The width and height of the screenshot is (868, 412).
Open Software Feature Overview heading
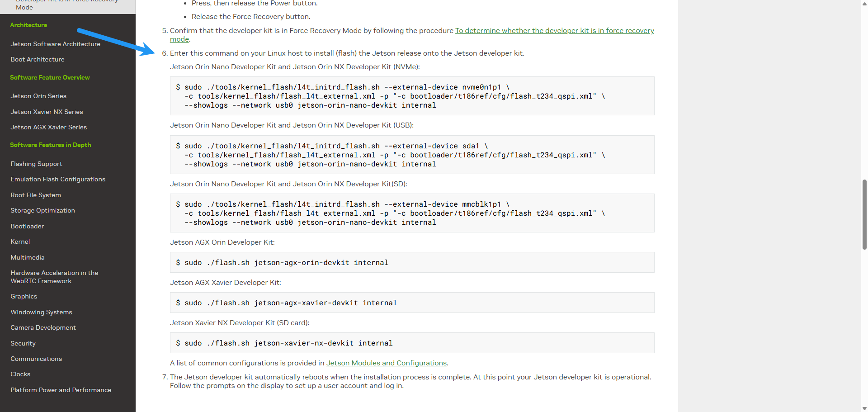click(x=50, y=78)
